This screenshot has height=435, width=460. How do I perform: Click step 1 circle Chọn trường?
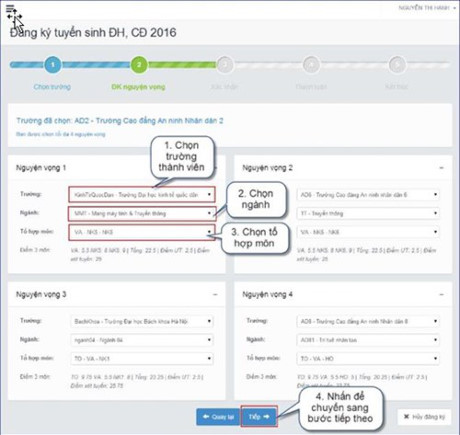coord(53,65)
